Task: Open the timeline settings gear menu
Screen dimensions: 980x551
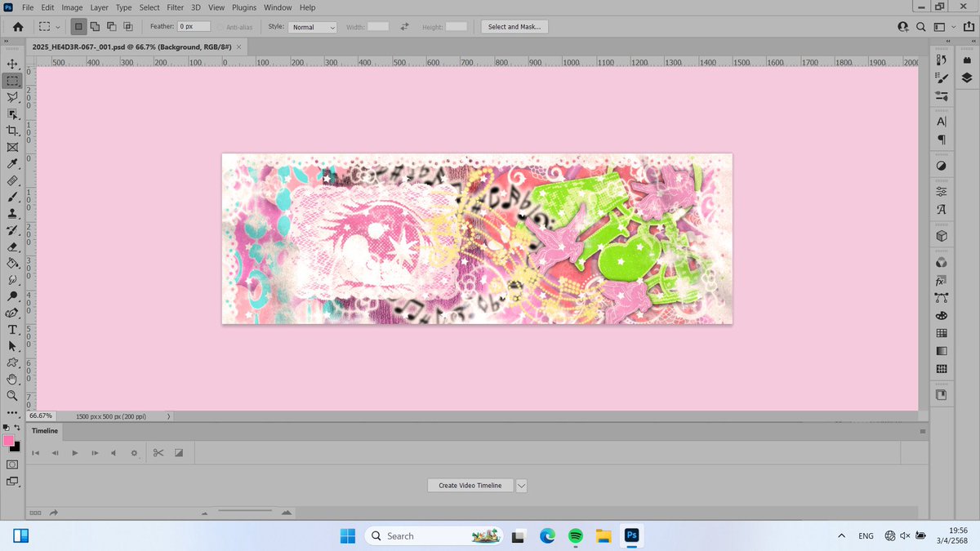Action: click(x=134, y=452)
